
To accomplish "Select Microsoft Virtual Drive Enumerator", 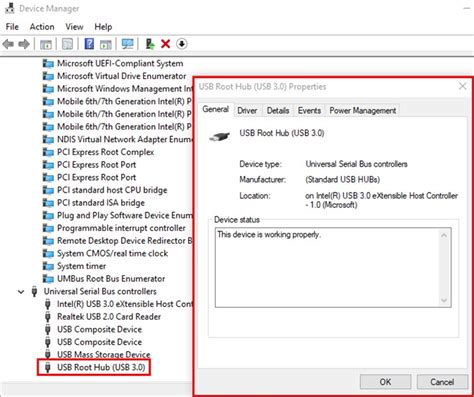I will pyautogui.click(x=122, y=76).
